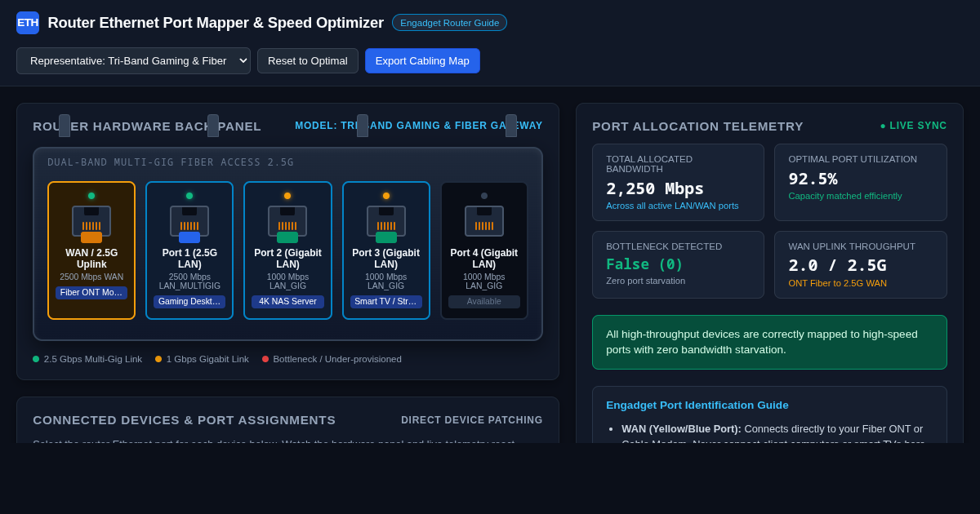This screenshot has width=980, height=514.
Task: Click the green LED on Port 1
Action: pos(189,196)
